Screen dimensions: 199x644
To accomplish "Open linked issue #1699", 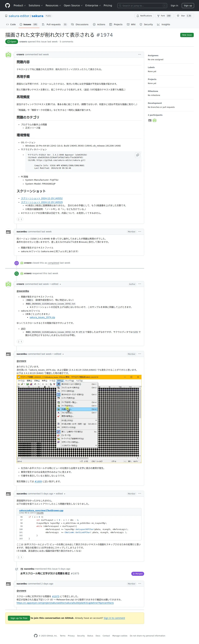I will tap(38, 482).
